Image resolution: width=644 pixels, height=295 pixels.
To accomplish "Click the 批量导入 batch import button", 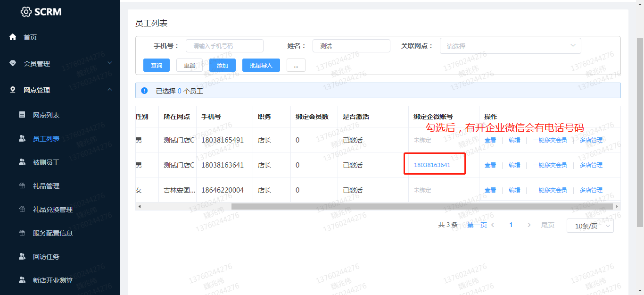I will (261, 65).
